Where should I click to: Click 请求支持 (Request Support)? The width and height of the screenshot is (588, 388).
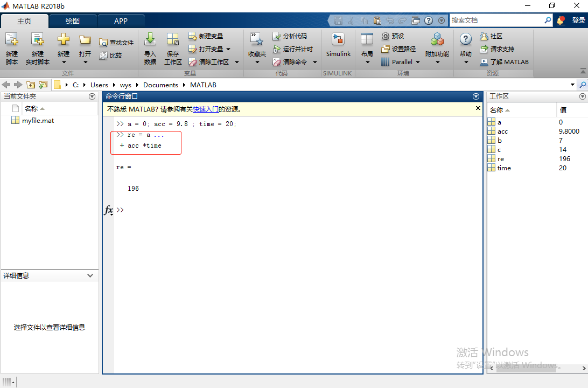(497, 49)
